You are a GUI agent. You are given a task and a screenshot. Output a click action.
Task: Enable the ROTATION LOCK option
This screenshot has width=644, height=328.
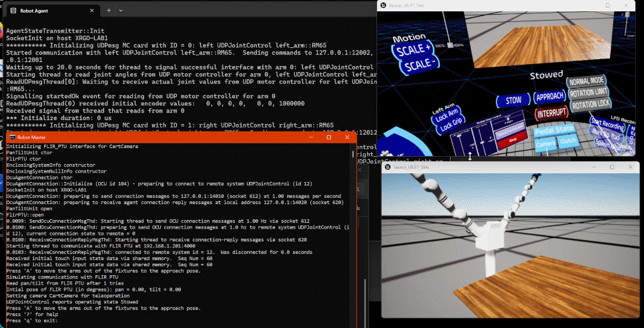[x=591, y=104]
